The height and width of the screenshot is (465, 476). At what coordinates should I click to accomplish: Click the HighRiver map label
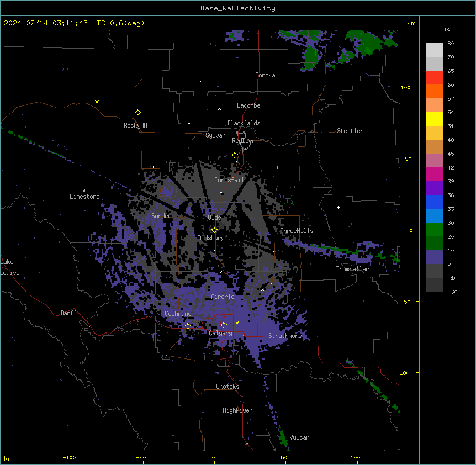pos(237,410)
